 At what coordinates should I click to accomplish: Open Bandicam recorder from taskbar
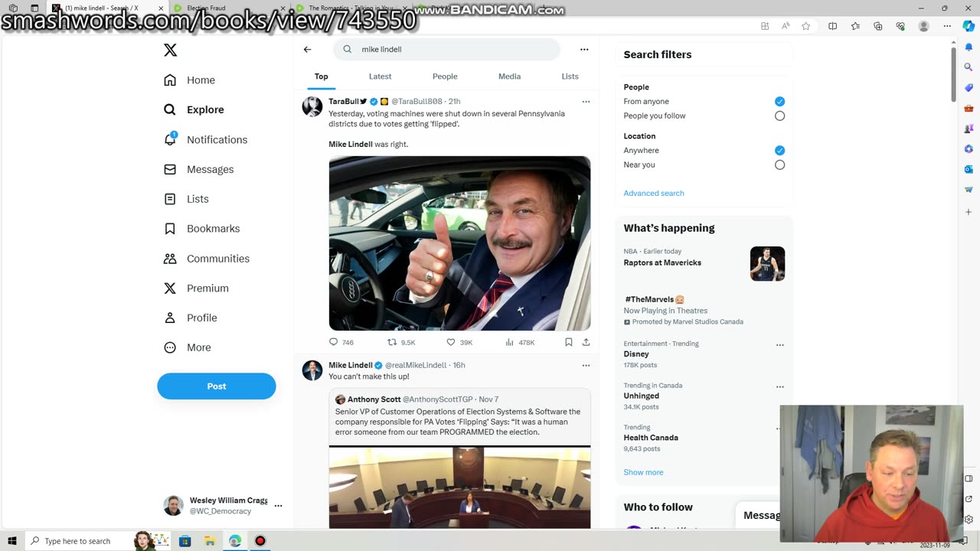[x=260, y=541]
